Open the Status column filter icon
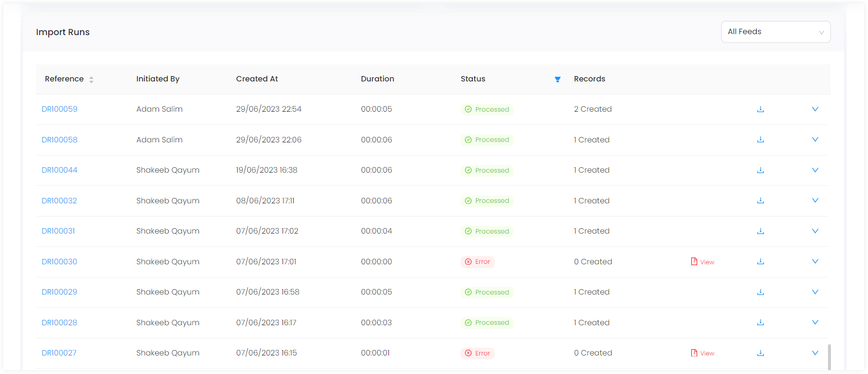The image size is (868, 374). (557, 79)
